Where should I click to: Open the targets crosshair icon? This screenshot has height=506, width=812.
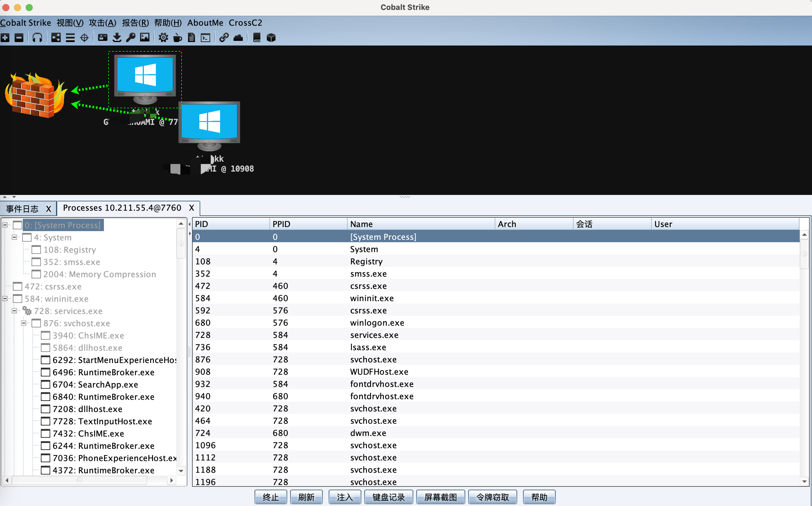84,37
